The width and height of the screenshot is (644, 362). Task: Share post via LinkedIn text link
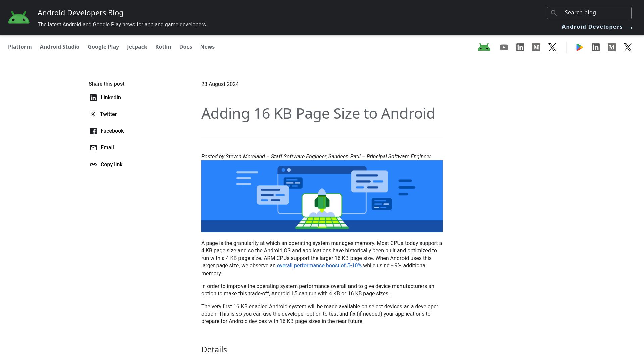click(111, 97)
